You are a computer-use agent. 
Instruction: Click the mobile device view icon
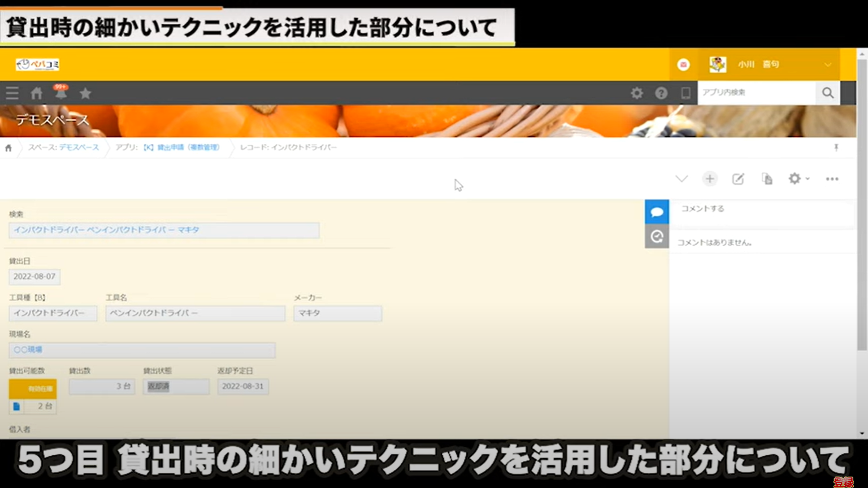tap(685, 93)
